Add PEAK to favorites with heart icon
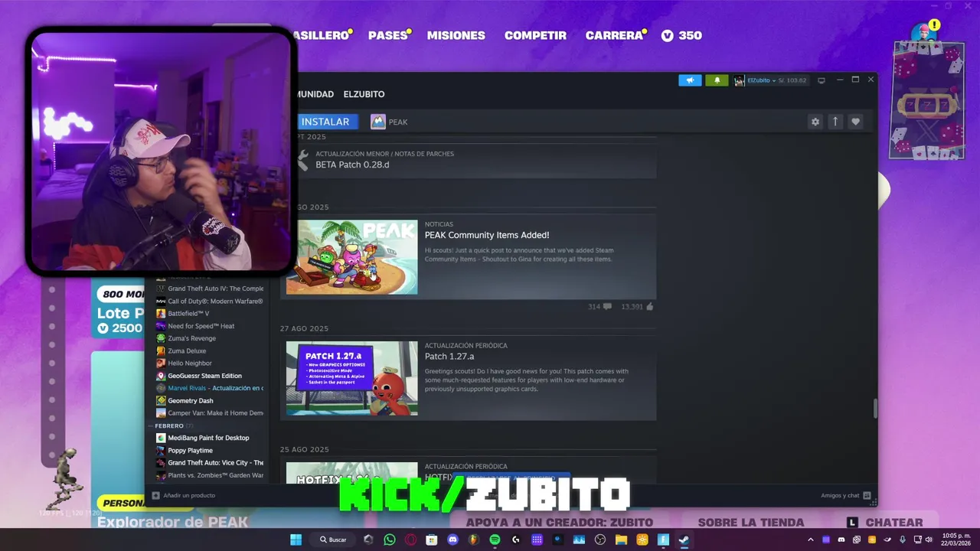 [x=855, y=122]
